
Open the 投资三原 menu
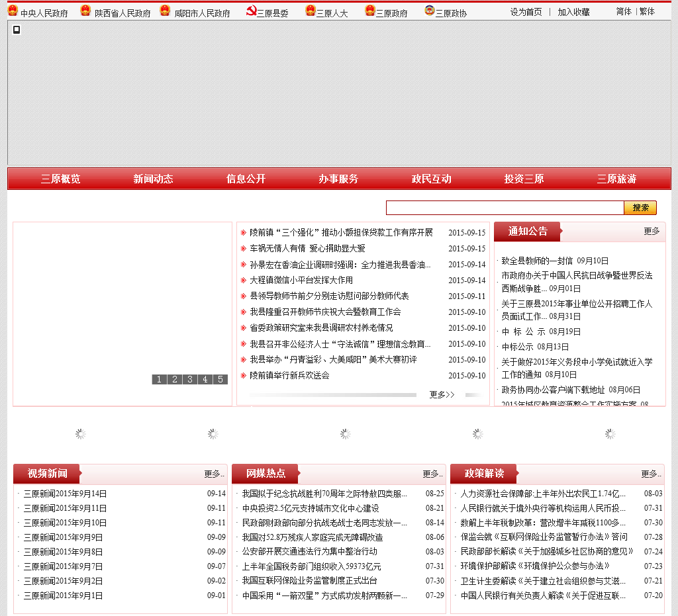(524, 179)
